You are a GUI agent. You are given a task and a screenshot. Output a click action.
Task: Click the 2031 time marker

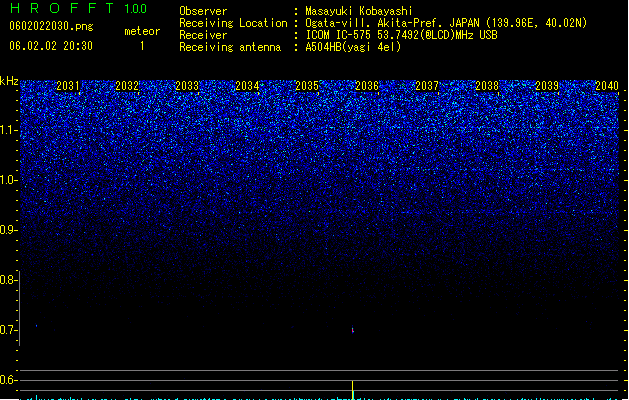[x=67, y=86]
